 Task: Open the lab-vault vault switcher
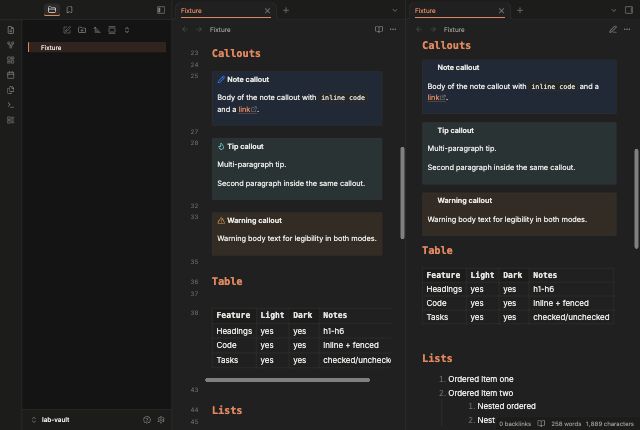[x=51, y=420]
